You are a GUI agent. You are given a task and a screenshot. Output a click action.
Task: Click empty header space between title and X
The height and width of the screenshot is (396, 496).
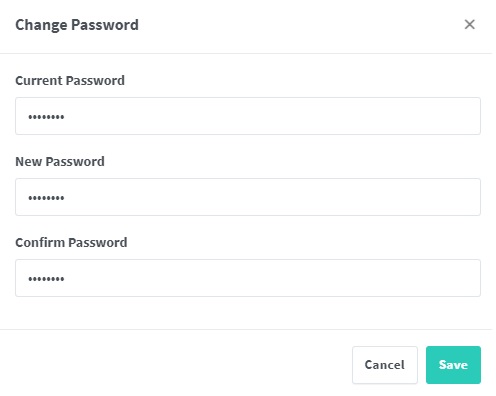[x=300, y=25]
